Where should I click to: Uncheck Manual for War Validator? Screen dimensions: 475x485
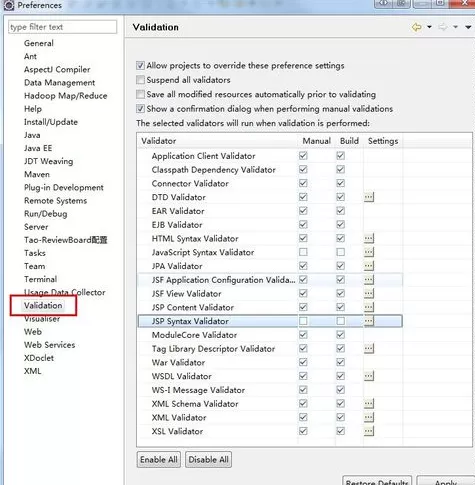pos(303,362)
